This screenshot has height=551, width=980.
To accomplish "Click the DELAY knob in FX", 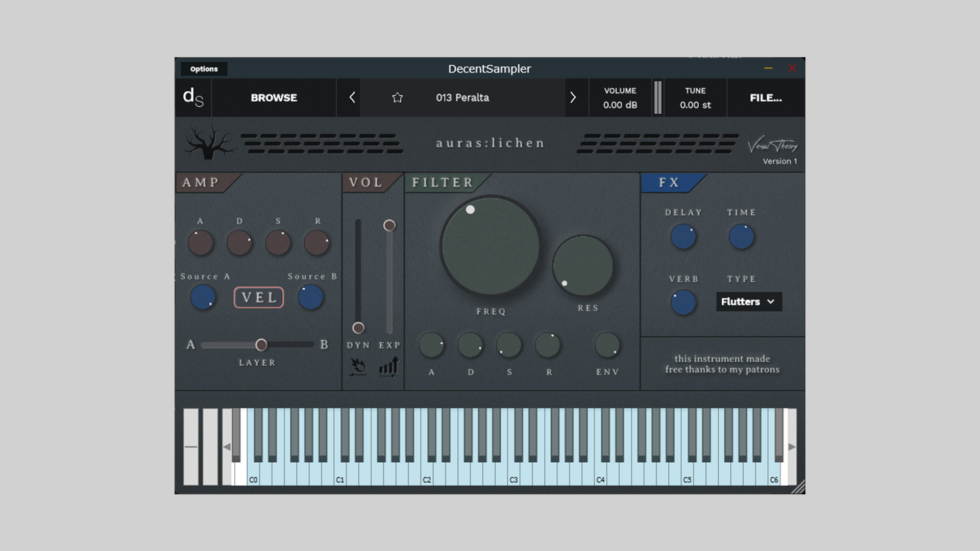I will coord(683,237).
